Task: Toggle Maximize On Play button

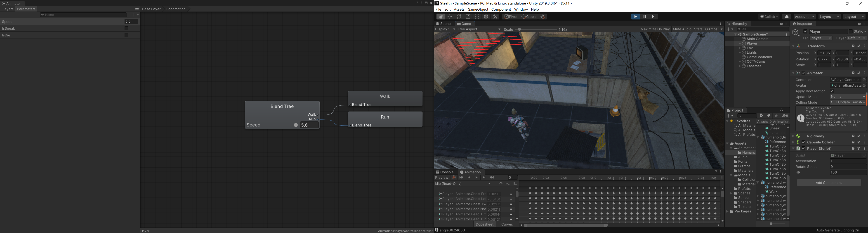Action: click(x=655, y=29)
